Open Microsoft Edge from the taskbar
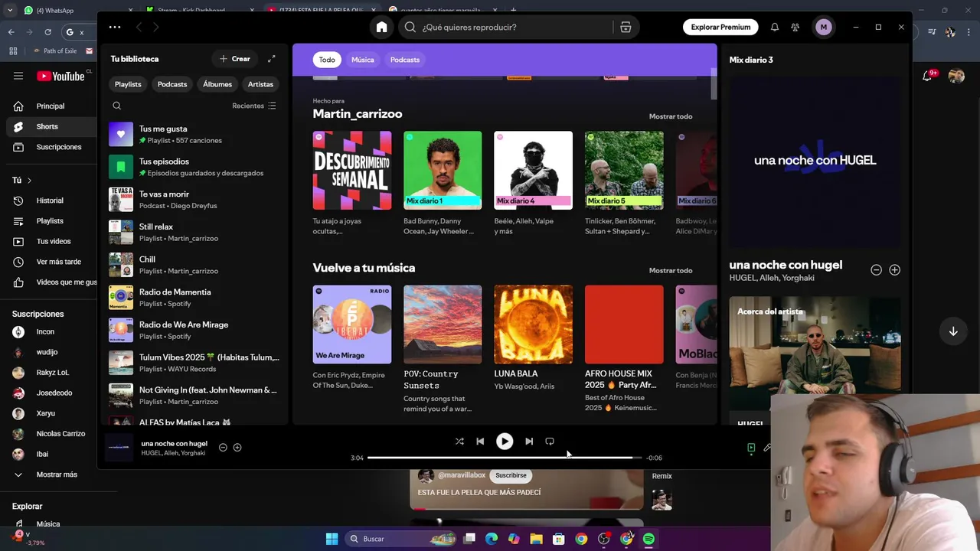980x551 pixels. tap(492, 539)
